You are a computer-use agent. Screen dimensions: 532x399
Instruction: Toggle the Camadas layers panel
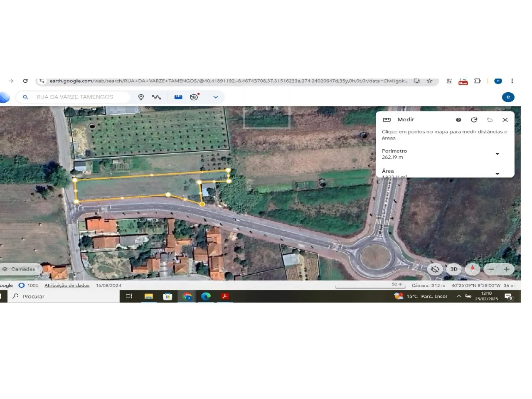point(20,269)
